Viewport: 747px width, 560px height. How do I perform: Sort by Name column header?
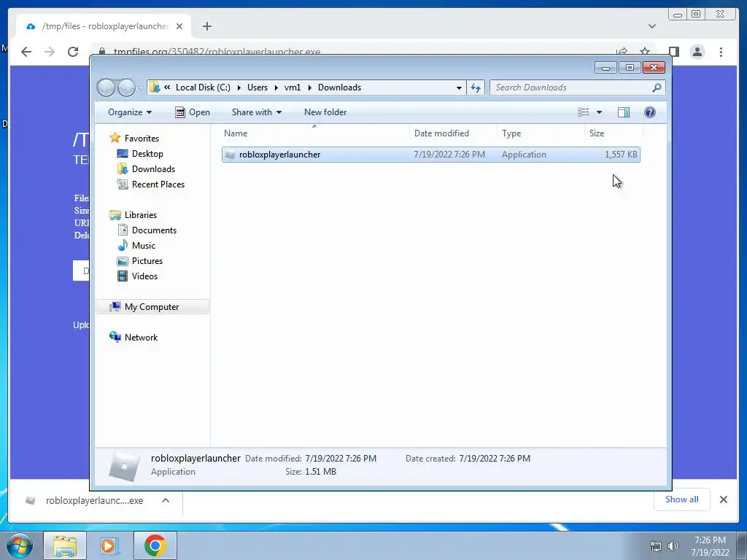coord(314,133)
